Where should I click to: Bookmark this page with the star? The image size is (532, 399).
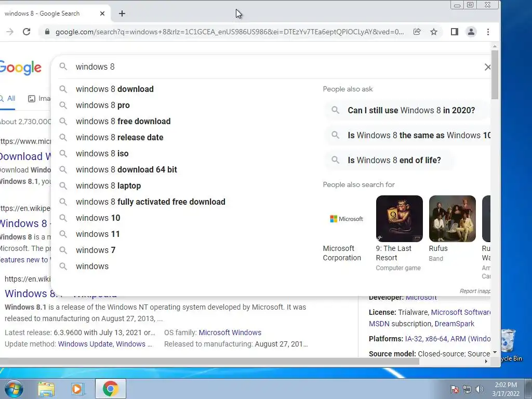[x=434, y=32]
